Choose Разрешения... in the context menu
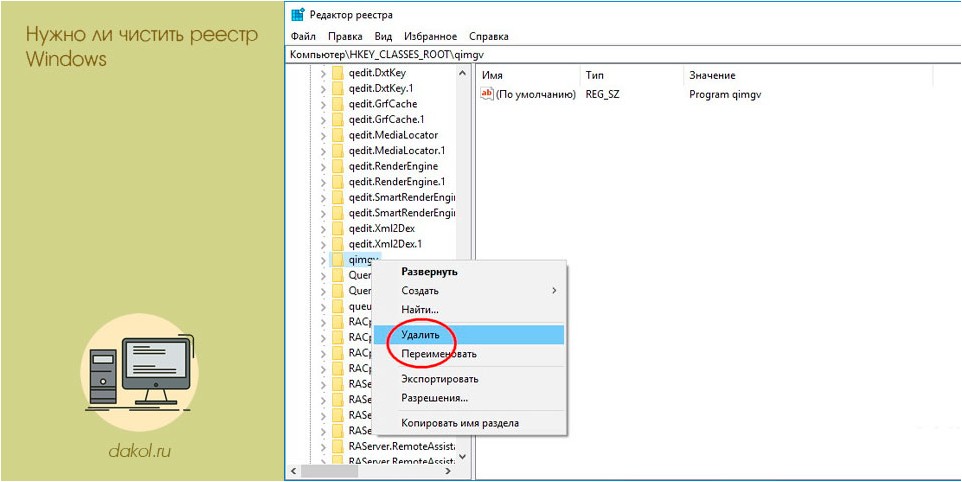Screen dimensions: 962x482 (x=469, y=398)
